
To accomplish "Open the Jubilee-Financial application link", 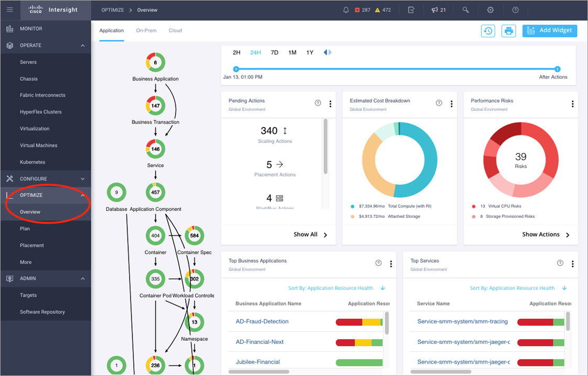I will (x=258, y=362).
